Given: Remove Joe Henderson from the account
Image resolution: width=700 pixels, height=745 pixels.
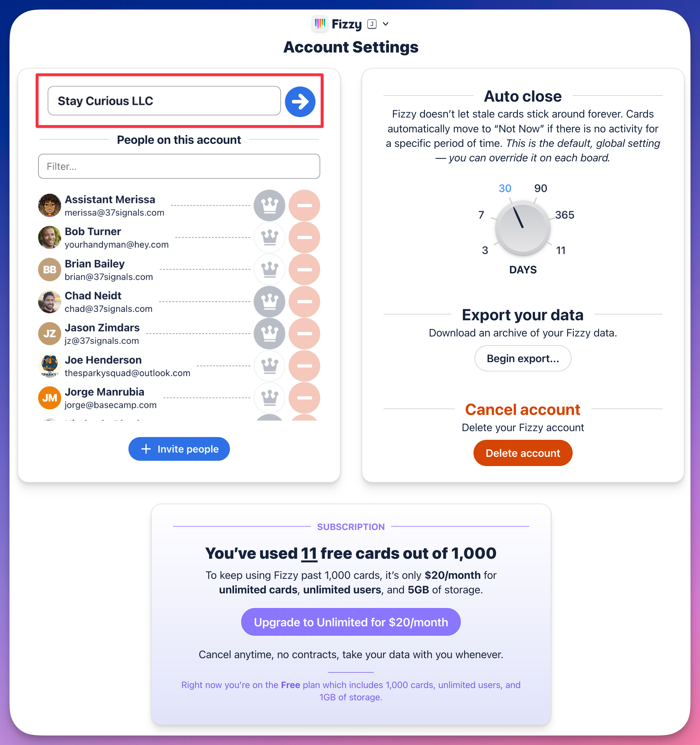Looking at the screenshot, I should 304,366.
